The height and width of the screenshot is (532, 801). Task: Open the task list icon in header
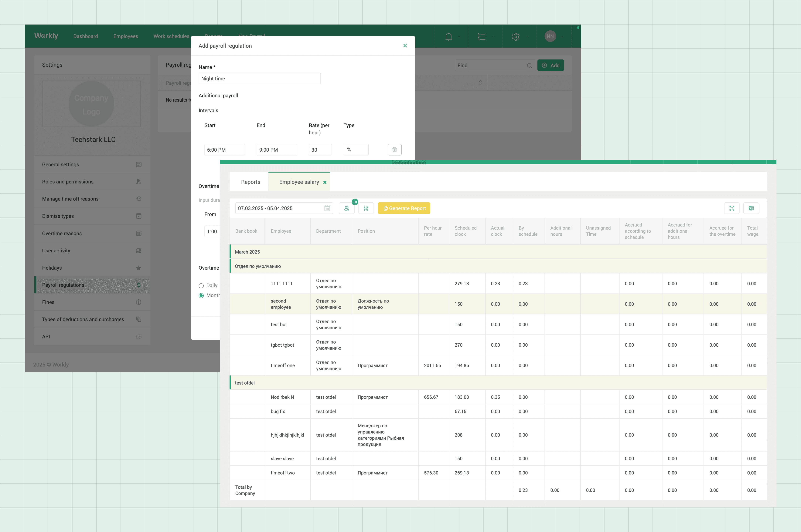pos(481,37)
